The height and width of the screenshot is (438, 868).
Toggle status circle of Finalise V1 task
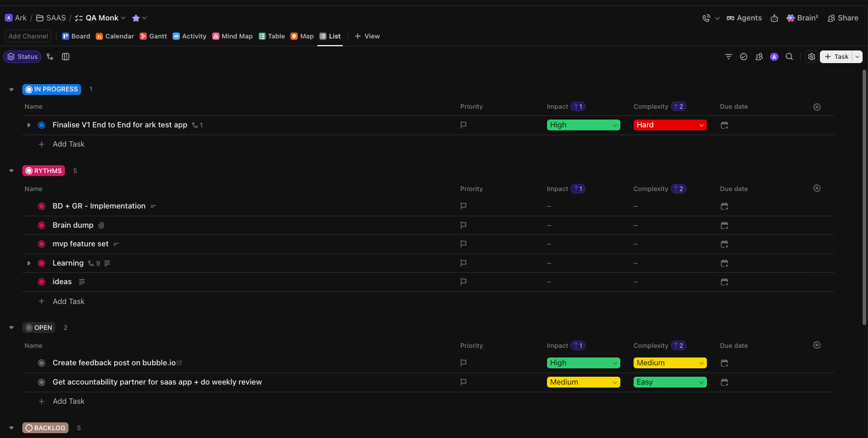[x=41, y=125]
